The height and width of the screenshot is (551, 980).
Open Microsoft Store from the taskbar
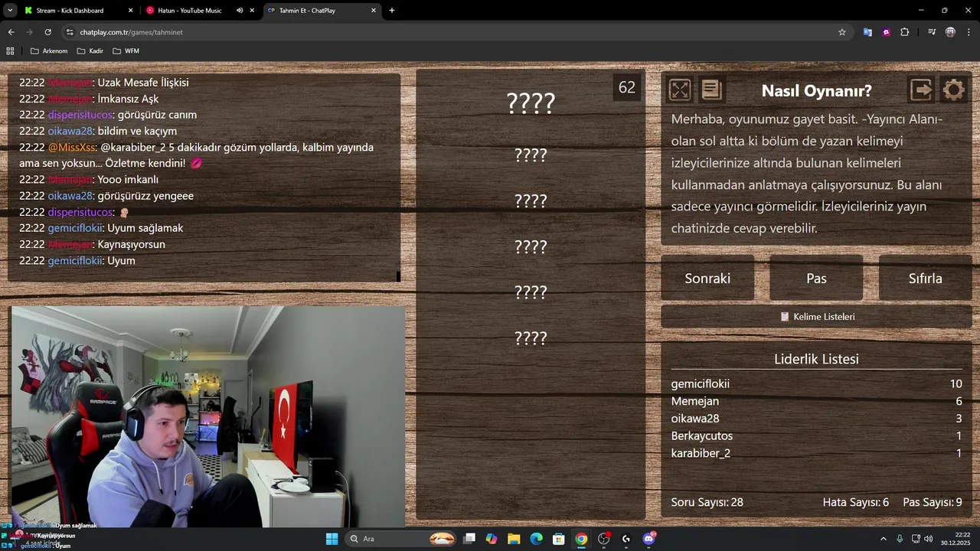559,539
